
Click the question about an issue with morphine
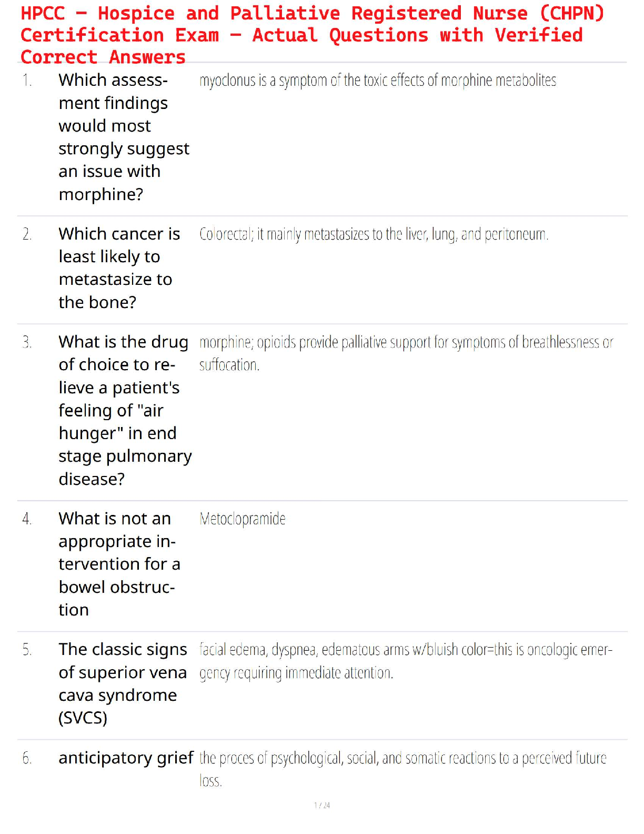[x=123, y=137]
